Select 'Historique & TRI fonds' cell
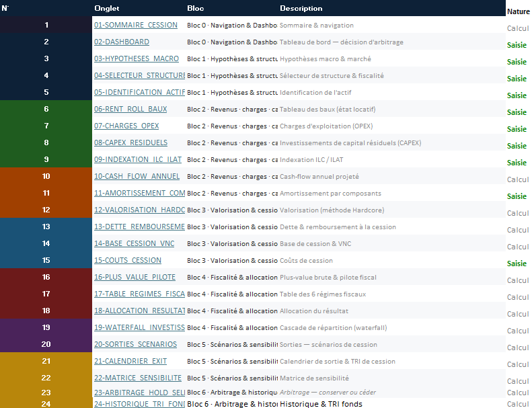The image size is (532, 408). coord(321,404)
